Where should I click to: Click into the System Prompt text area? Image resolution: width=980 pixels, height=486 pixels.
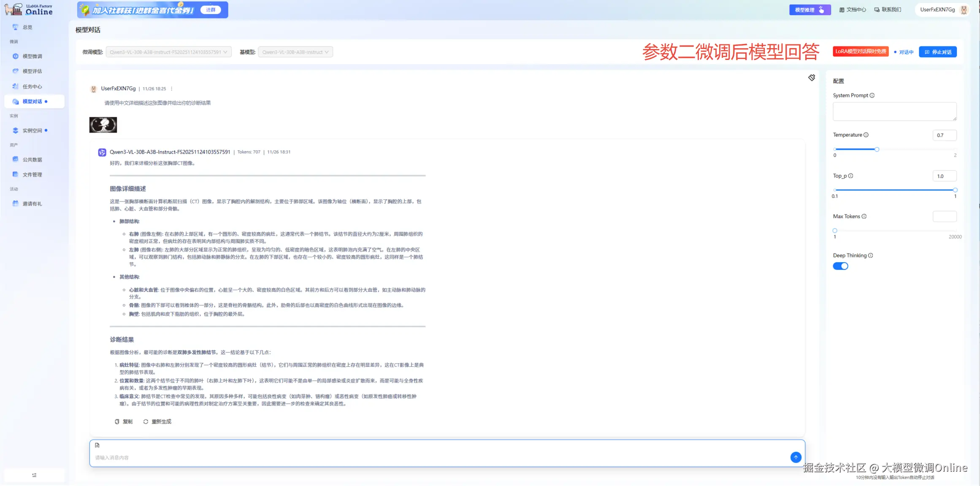coord(894,111)
